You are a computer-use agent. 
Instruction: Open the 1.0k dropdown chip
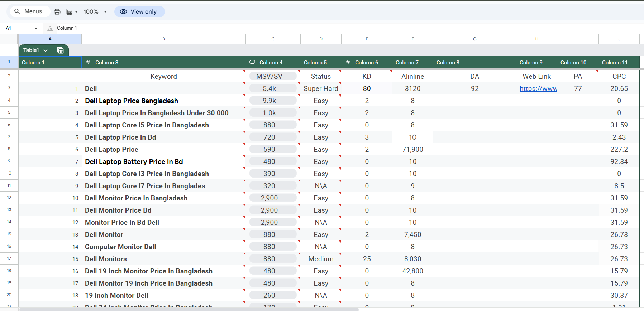tap(273, 113)
